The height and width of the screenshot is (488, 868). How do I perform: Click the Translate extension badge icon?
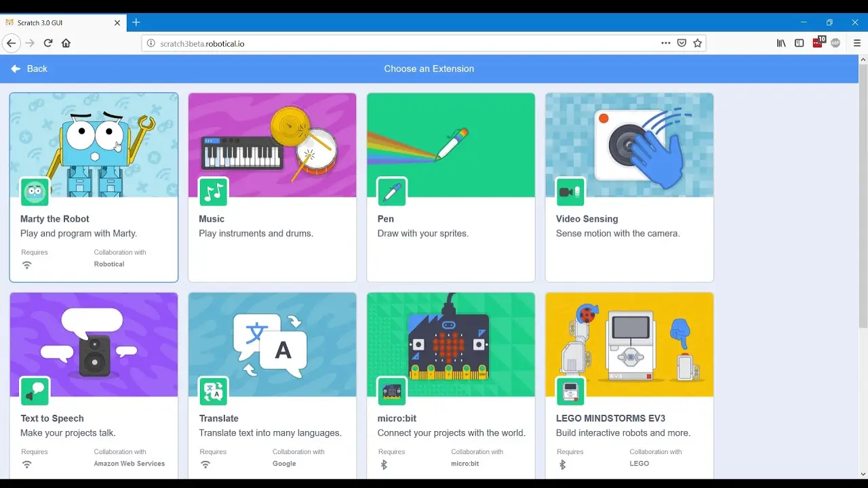tap(213, 391)
